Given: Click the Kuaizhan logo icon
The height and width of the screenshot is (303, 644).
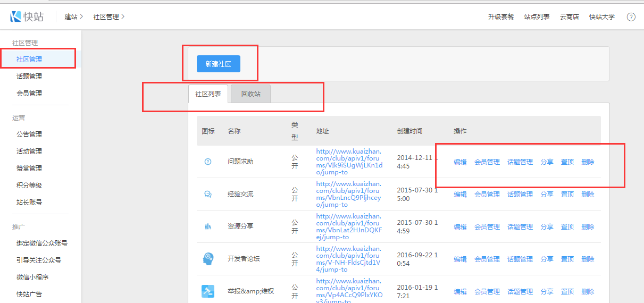Looking at the screenshot, I should (16, 16).
